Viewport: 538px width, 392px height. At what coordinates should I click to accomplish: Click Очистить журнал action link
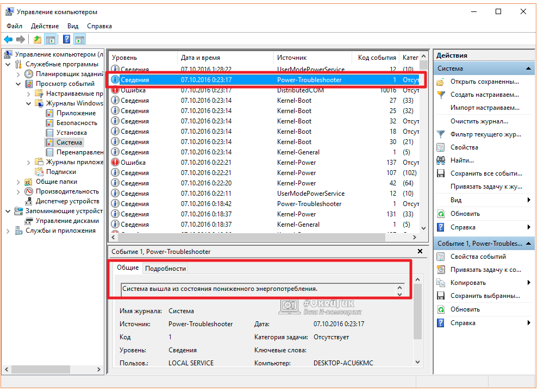[x=479, y=121]
